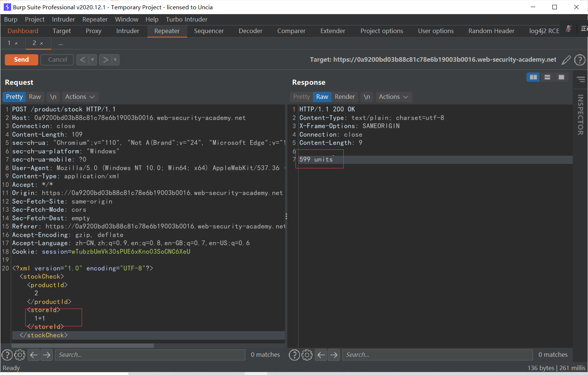Click the Request horizontal scrollbar

[x=83, y=346]
